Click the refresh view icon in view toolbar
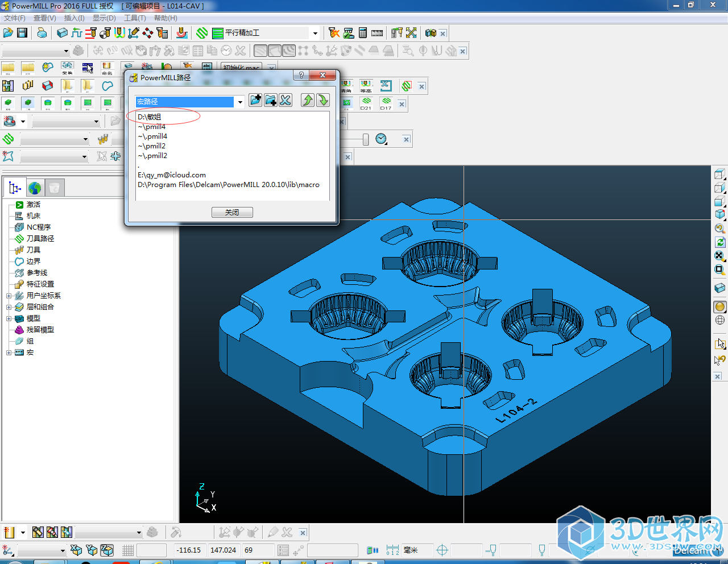Image resolution: width=728 pixels, height=564 pixels. (x=720, y=242)
